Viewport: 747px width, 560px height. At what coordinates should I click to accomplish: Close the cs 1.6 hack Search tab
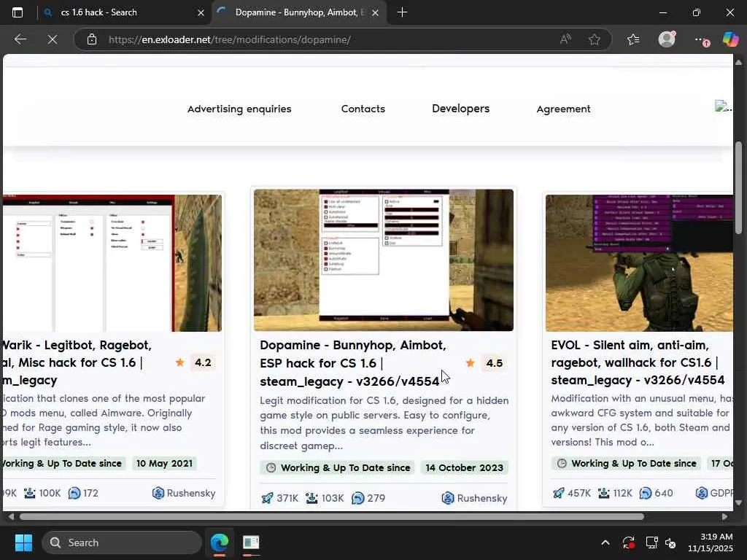(x=201, y=13)
